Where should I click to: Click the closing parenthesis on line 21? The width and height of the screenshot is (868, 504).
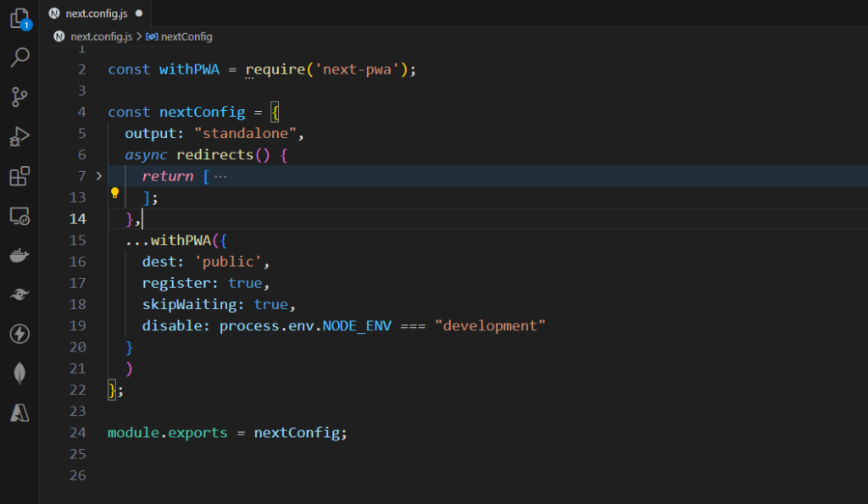point(129,369)
